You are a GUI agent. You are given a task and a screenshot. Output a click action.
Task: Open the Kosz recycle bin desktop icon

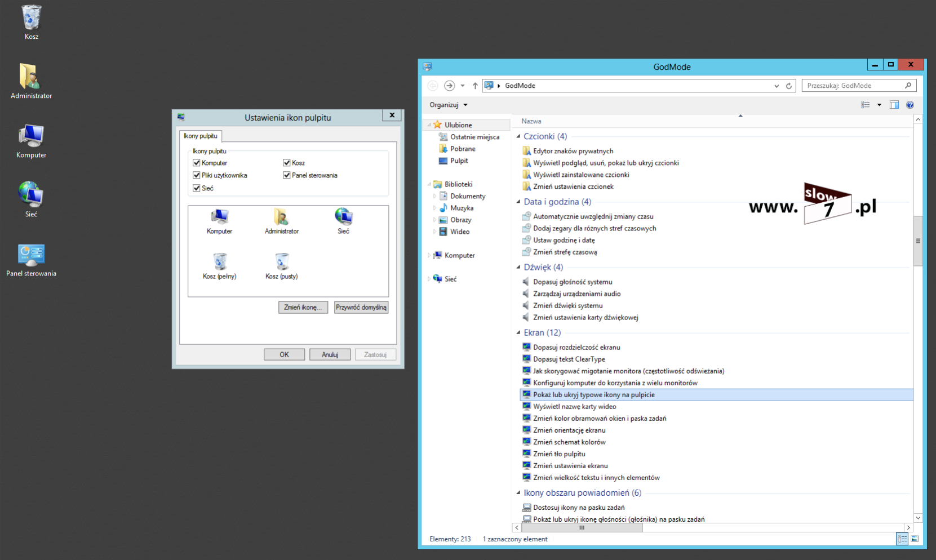click(x=31, y=20)
